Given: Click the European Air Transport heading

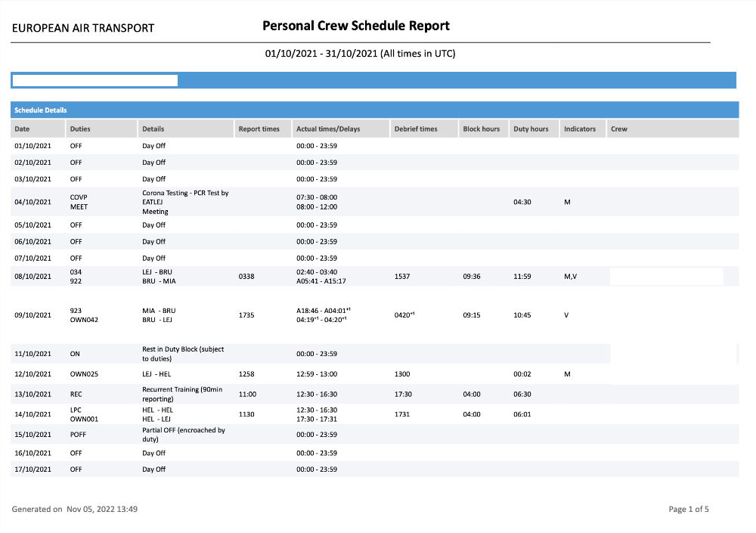Looking at the screenshot, I should 83,28.
